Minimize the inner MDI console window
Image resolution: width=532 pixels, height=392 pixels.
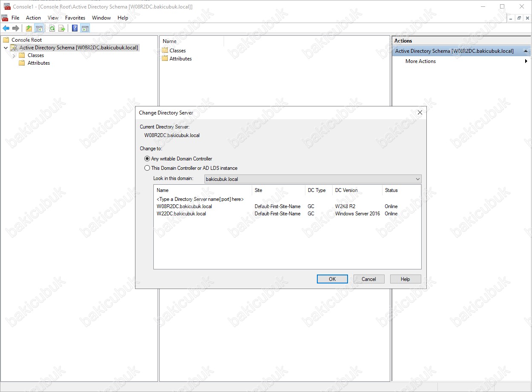click(x=511, y=18)
